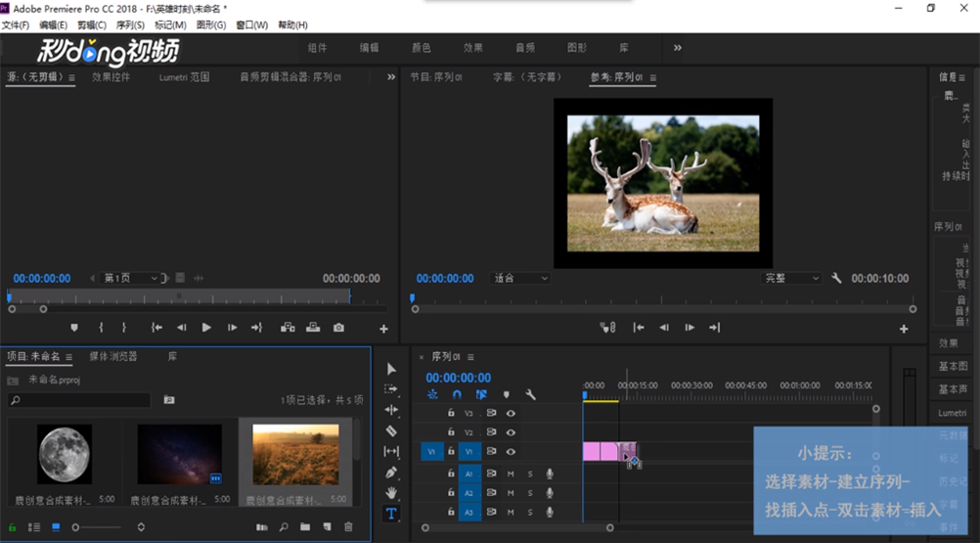980x543 pixels.
Task: Switch to the 图形 workspace
Action: click(577, 48)
